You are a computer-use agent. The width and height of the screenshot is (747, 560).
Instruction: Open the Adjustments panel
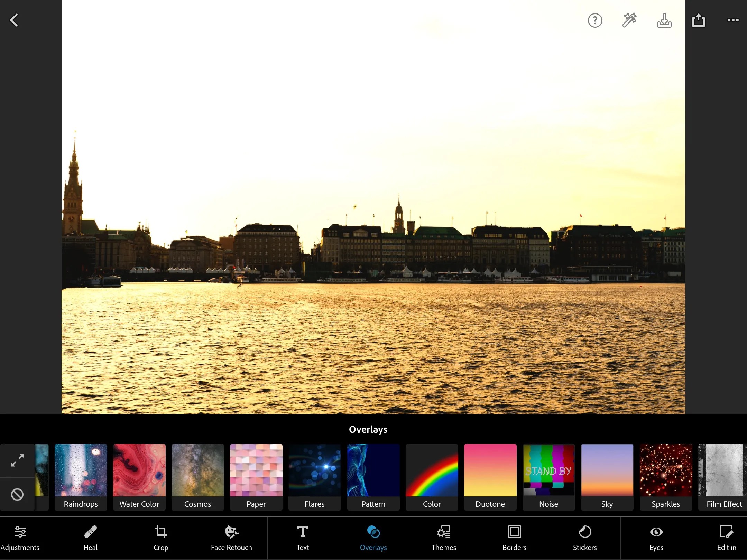[20, 538]
